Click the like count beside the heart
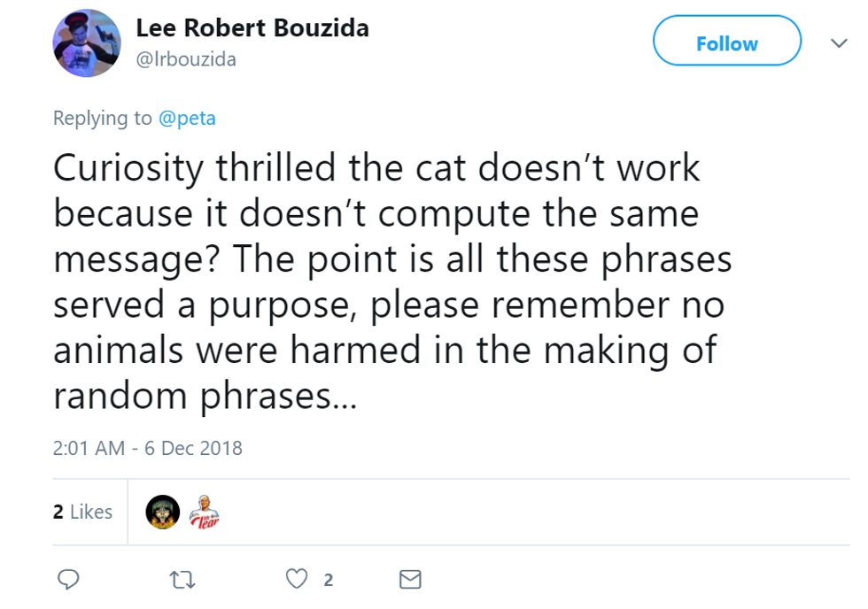 [329, 581]
